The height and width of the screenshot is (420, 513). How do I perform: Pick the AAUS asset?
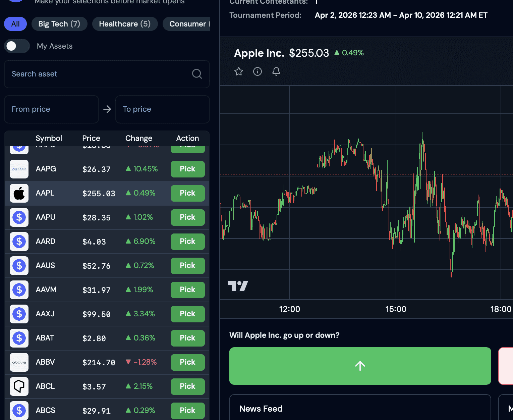point(188,266)
